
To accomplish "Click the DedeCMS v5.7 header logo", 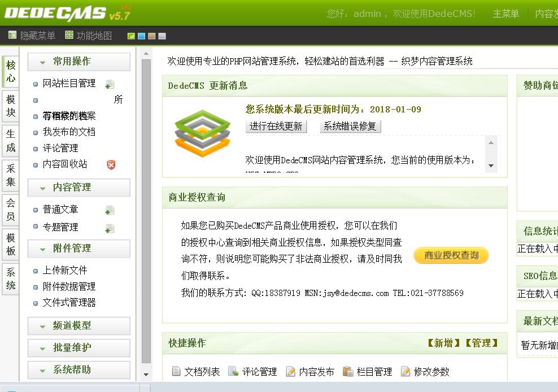I will [68, 13].
